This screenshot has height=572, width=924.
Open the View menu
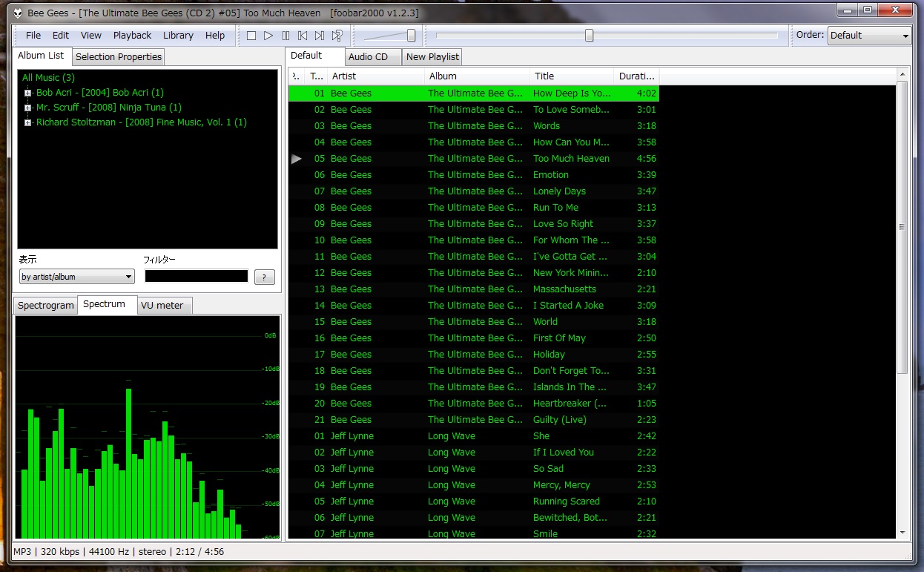tap(91, 36)
